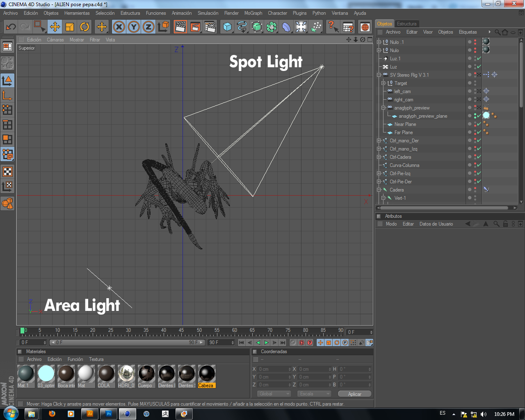Expand the Target object node
The width and height of the screenshot is (525, 420).
pyautogui.click(x=383, y=83)
